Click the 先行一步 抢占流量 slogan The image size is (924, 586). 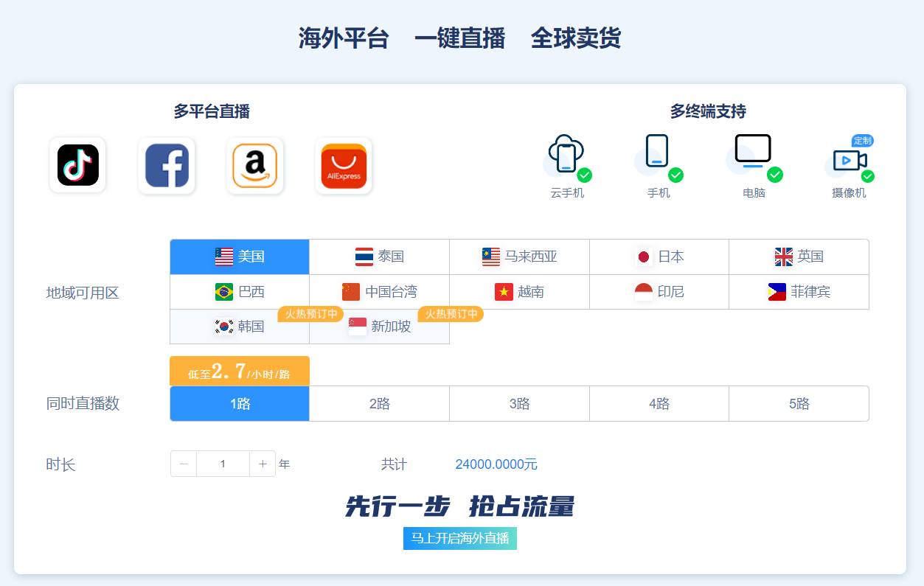click(460, 506)
